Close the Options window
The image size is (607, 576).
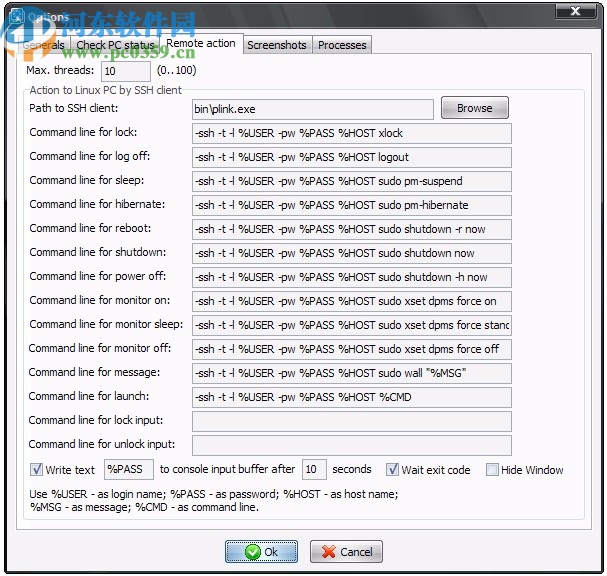click(x=576, y=11)
